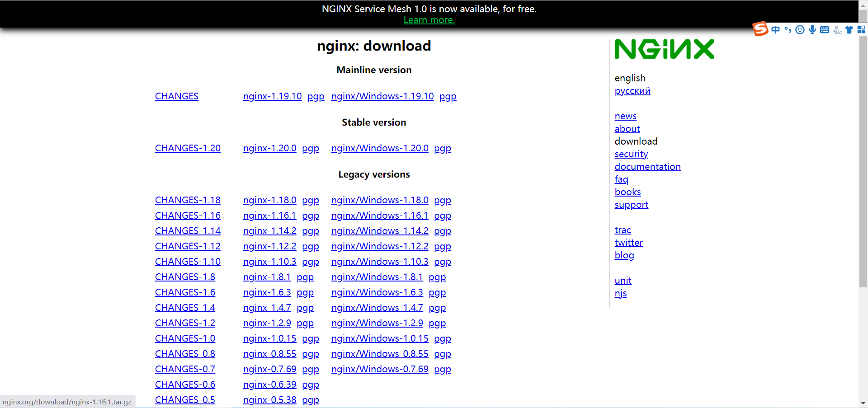Download nginx/Windows-1.14.2
The width and height of the screenshot is (868, 408).
tap(380, 231)
